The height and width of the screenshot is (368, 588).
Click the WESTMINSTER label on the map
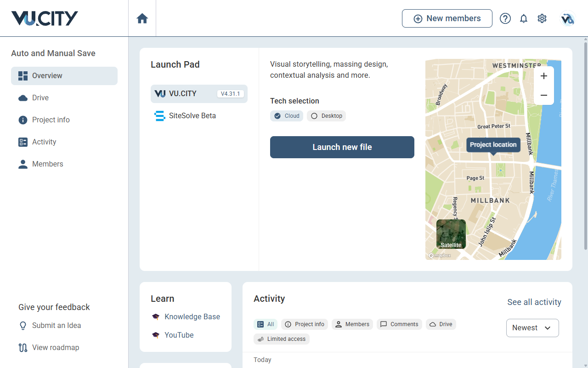tap(516, 65)
